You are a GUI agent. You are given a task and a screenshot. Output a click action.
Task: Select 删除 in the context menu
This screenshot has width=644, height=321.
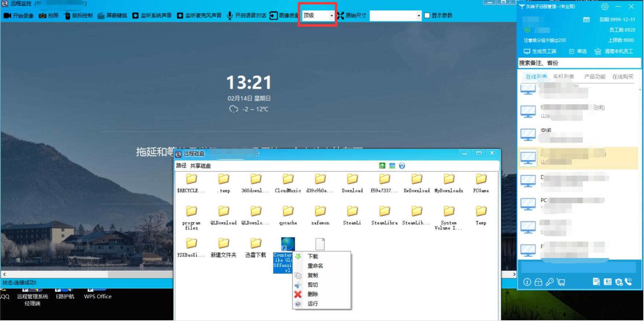click(313, 294)
